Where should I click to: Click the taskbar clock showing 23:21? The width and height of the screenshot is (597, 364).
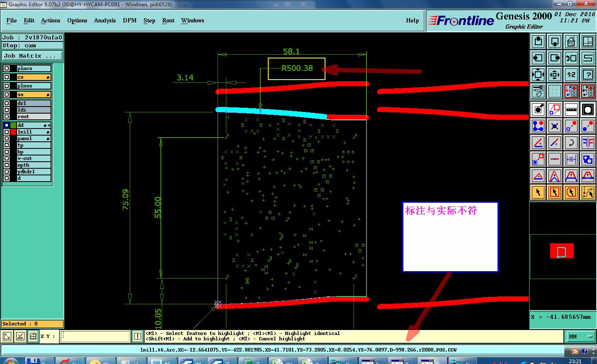pos(575,361)
